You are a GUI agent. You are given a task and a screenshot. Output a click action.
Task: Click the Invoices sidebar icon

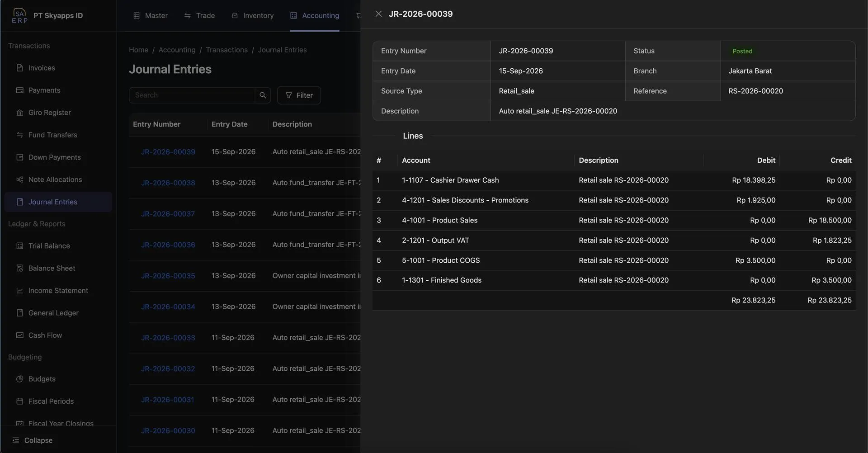(19, 68)
